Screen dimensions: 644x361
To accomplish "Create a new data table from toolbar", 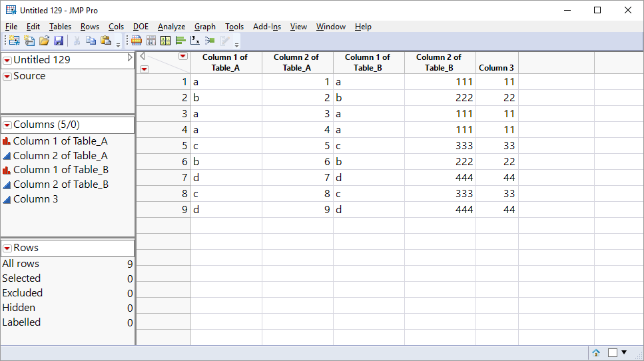I will click(x=14, y=40).
